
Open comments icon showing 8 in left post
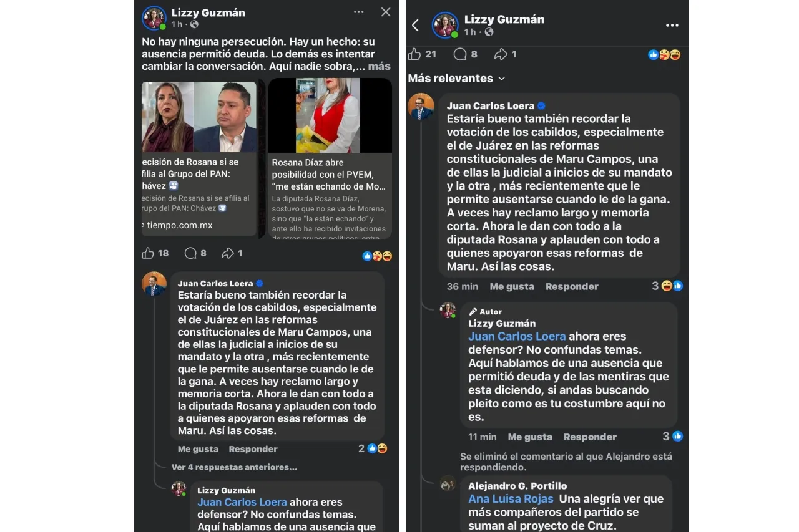190,253
